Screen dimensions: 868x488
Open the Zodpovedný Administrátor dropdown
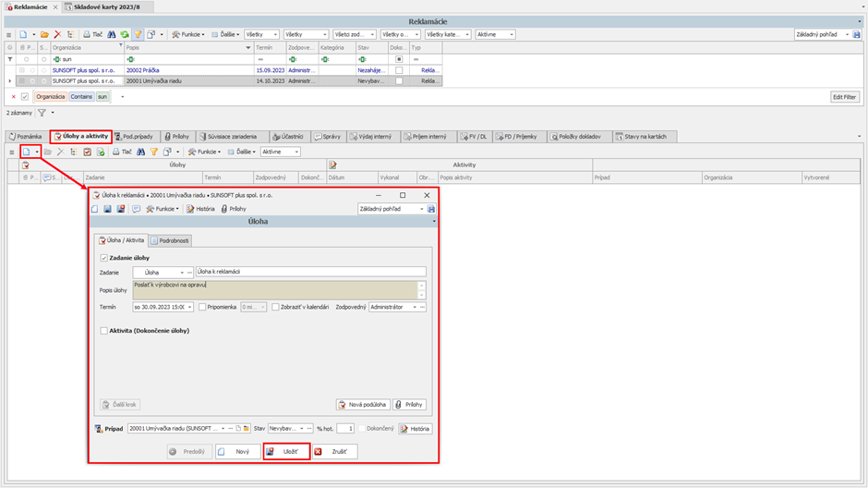pyautogui.click(x=415, y=307)
